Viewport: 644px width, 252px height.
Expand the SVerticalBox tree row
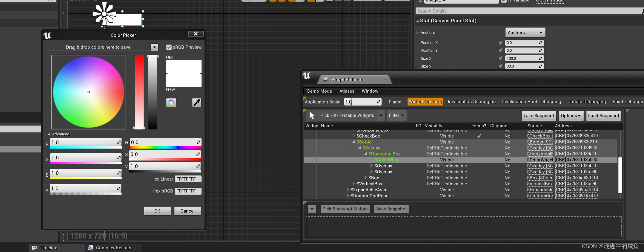tap(354, 184)
